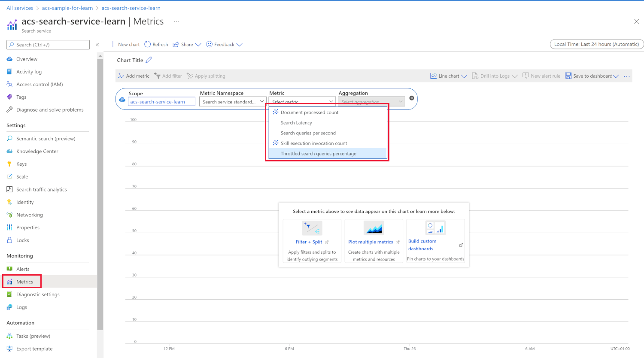Screen dimensions: 644x358
Task: Select Search queries per second metric
Action: (328, 133)
